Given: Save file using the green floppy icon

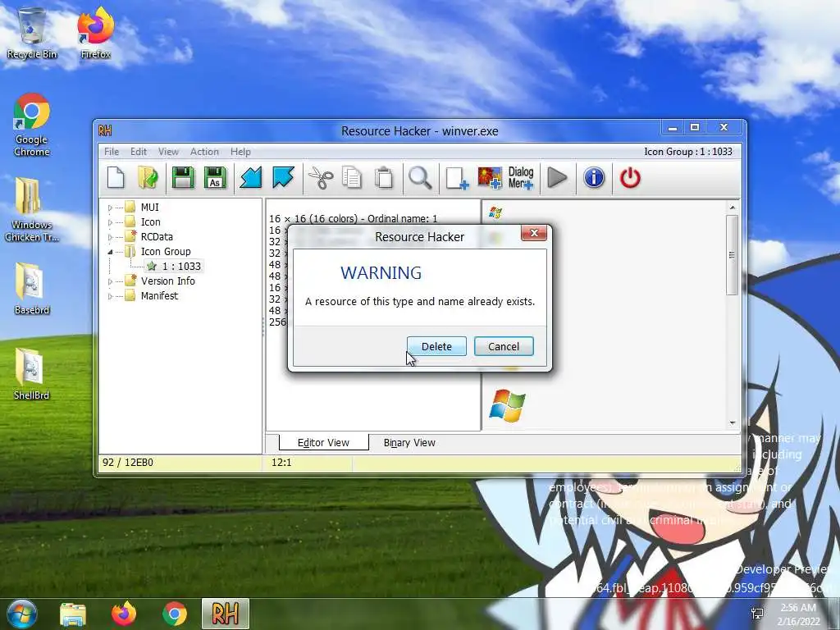Looking at the screenshot, I should coord(183,178).
